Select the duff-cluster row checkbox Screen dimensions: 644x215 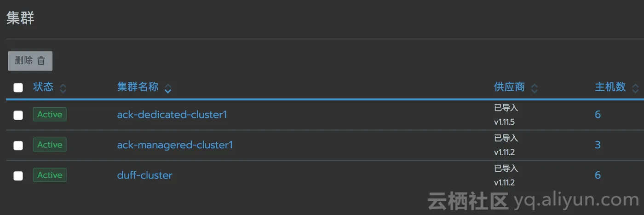coord(18,175)
